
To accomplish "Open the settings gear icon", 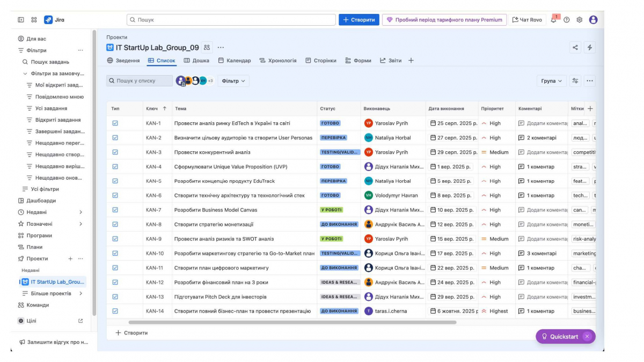I will point(580,20).
